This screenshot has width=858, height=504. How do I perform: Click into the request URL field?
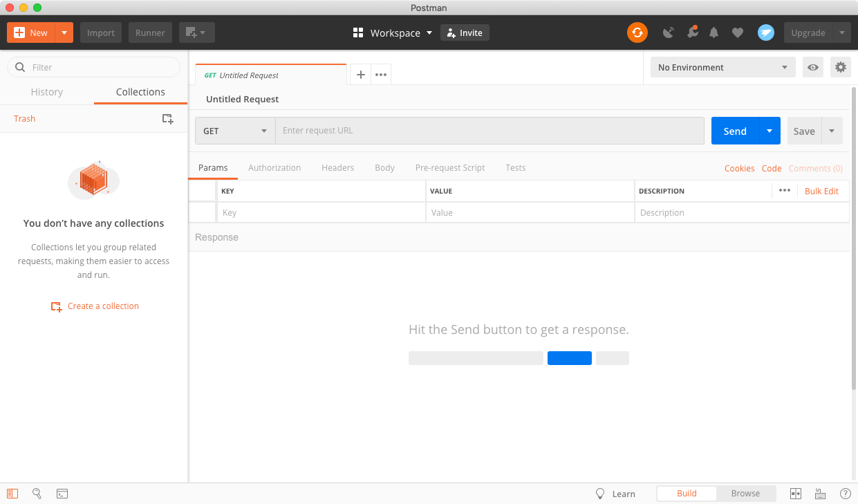[x=489, y=131]
